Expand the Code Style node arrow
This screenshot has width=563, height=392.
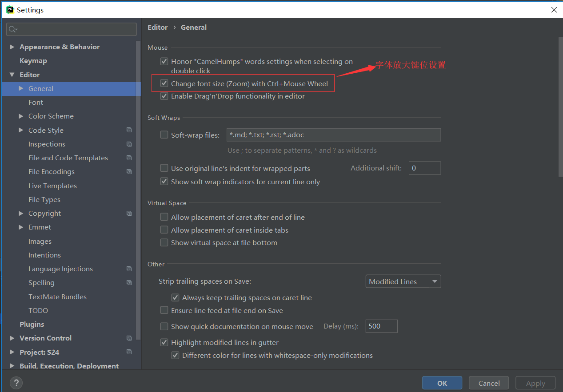tap(21, 130)
